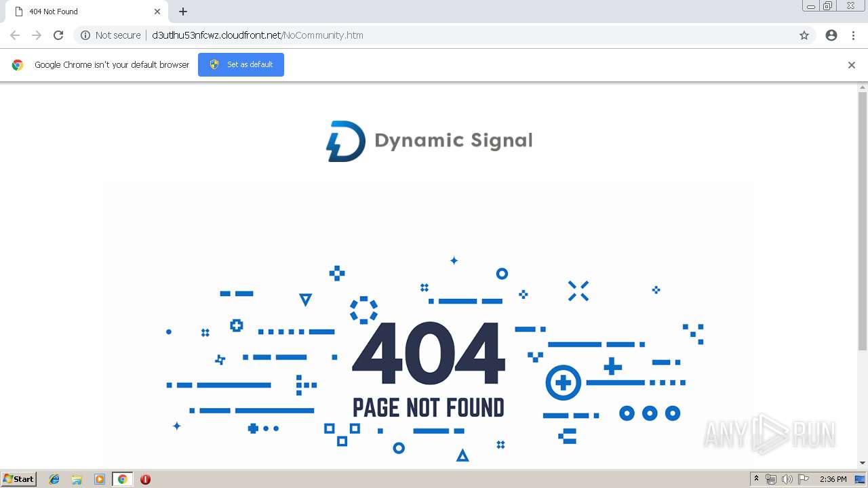Viewport: 868px width, 488px height.
Task: Open the volume speaker tray icon
Action: (787, 479)
